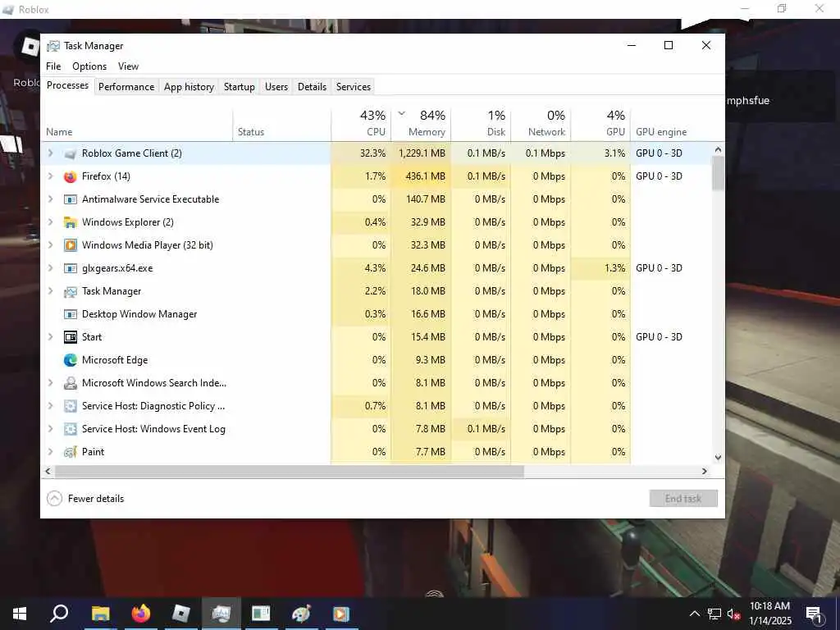This screenshot has height=630, width=840.
Task: Switch to the Startup tab
Action: click(239, 87)
